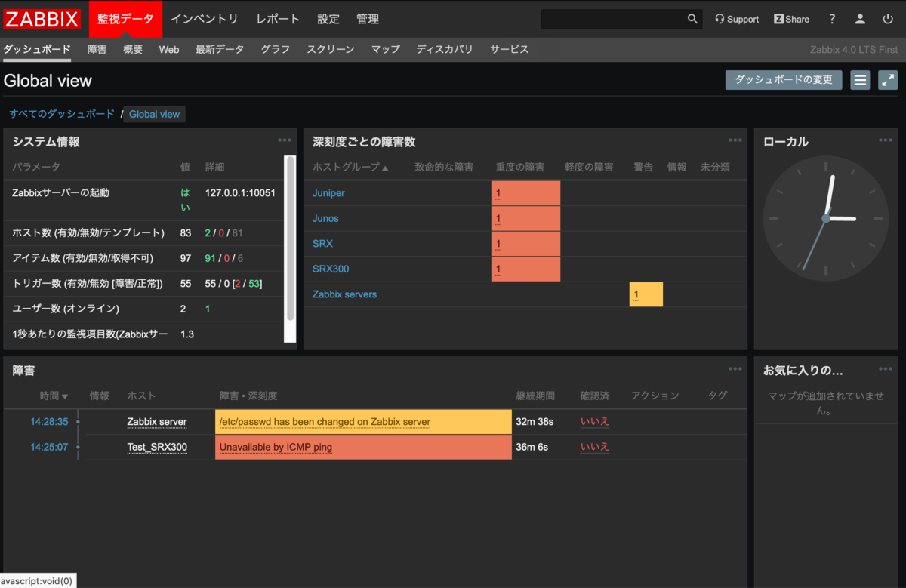Open Unavailable by ICMP ping problem
This screenshot has height=588, width=906.
click(x=276, y=447)
